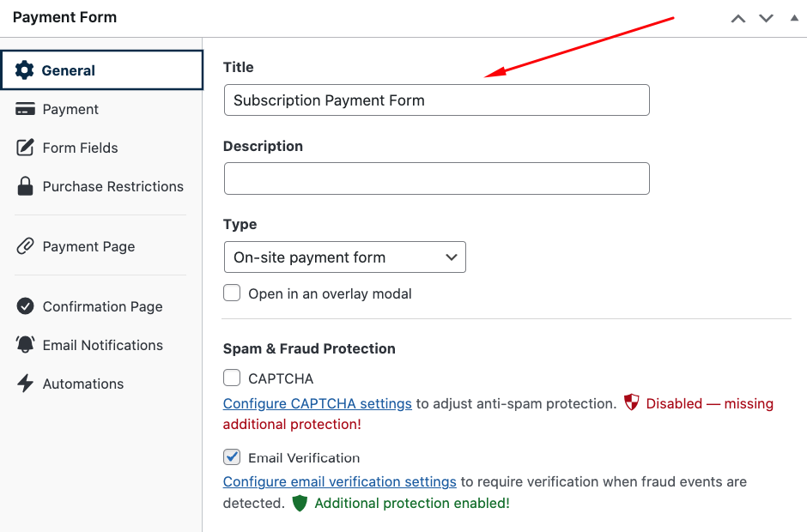Click the Form Fields pencil icon
Image resolution: width=807 pixels, height=532 pixels.
pos(26,148)
